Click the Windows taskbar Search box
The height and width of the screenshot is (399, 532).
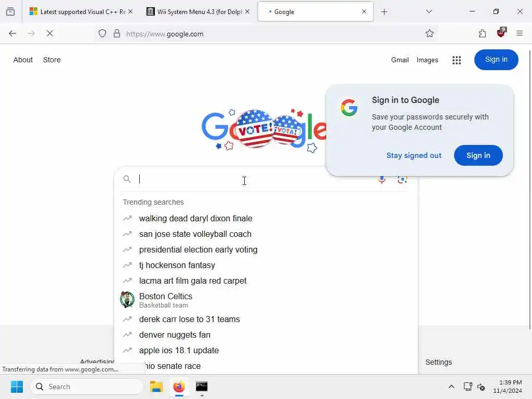tap(87, 387)
